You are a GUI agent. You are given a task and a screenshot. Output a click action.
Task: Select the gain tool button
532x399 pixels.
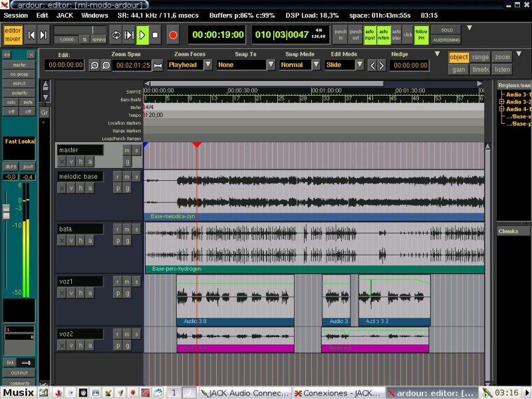point(458,70)
